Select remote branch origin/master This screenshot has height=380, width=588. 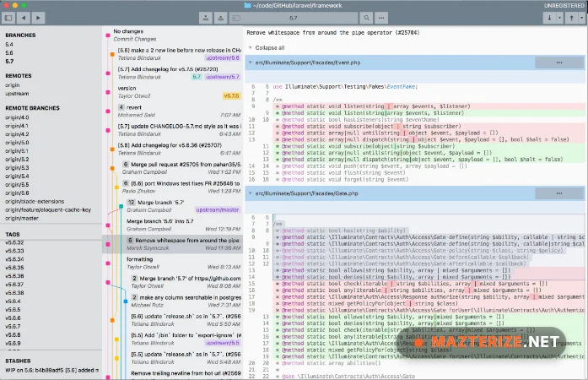click(22, 218)
